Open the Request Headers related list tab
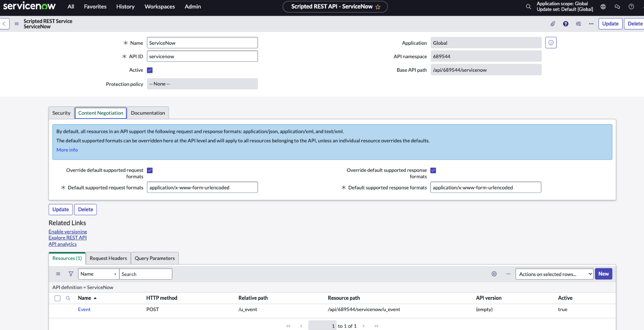Screen dimensions: 644x330 108,258
